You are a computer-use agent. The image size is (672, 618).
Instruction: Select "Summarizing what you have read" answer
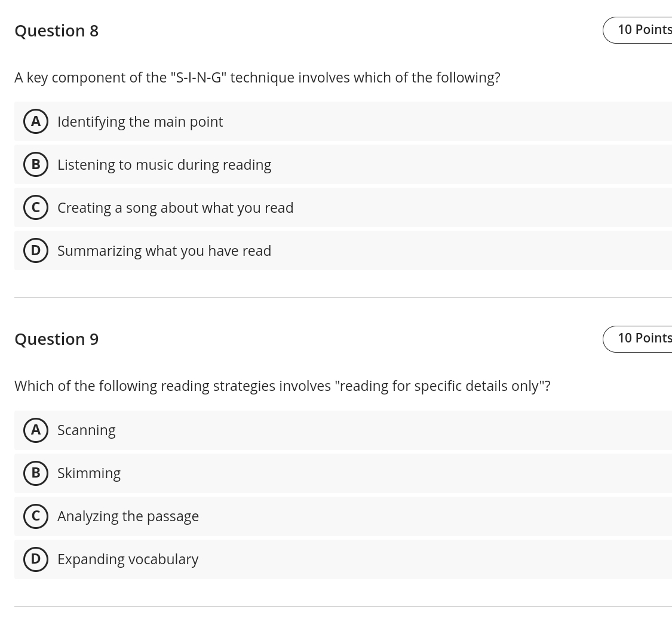164,250
